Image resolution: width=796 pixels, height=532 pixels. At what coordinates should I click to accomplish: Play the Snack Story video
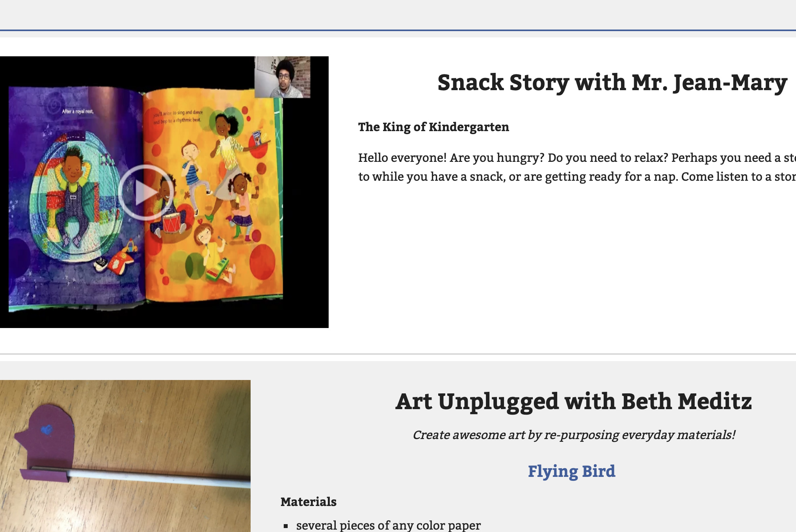point(146,192)
